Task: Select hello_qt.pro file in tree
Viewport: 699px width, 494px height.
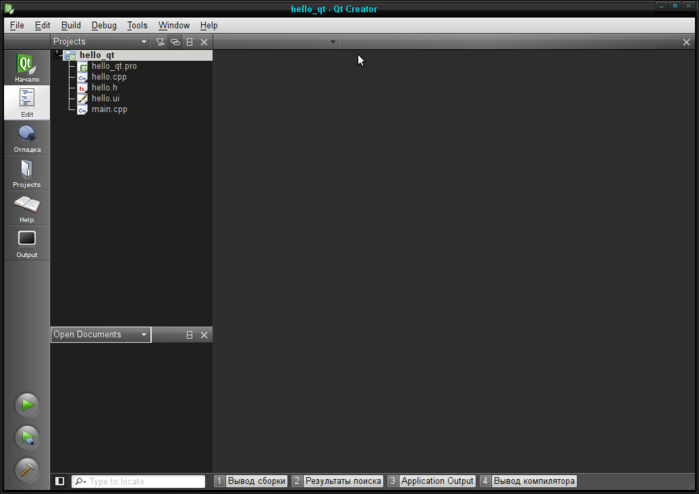Action: pos(114,66)
